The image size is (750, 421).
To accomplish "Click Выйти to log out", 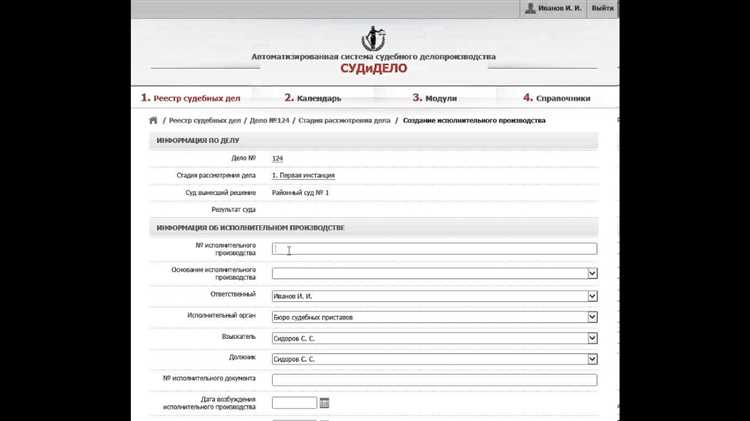I will 602,8.
